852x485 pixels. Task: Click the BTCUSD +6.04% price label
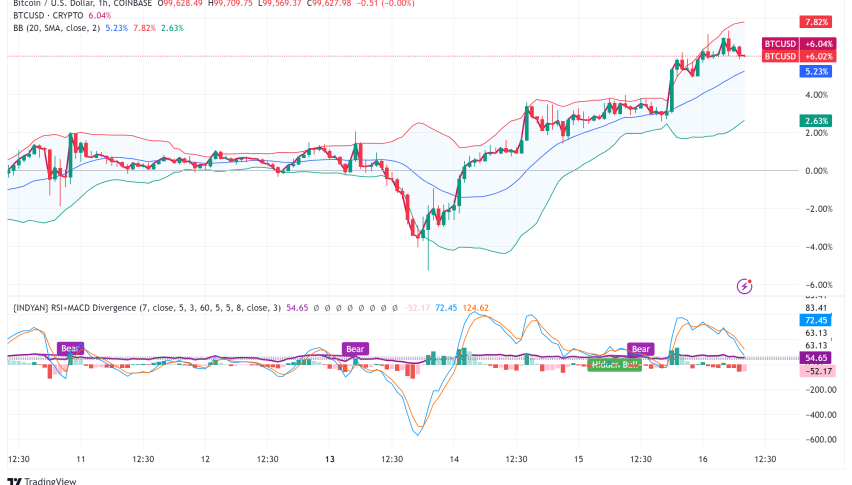coord(799,43)
